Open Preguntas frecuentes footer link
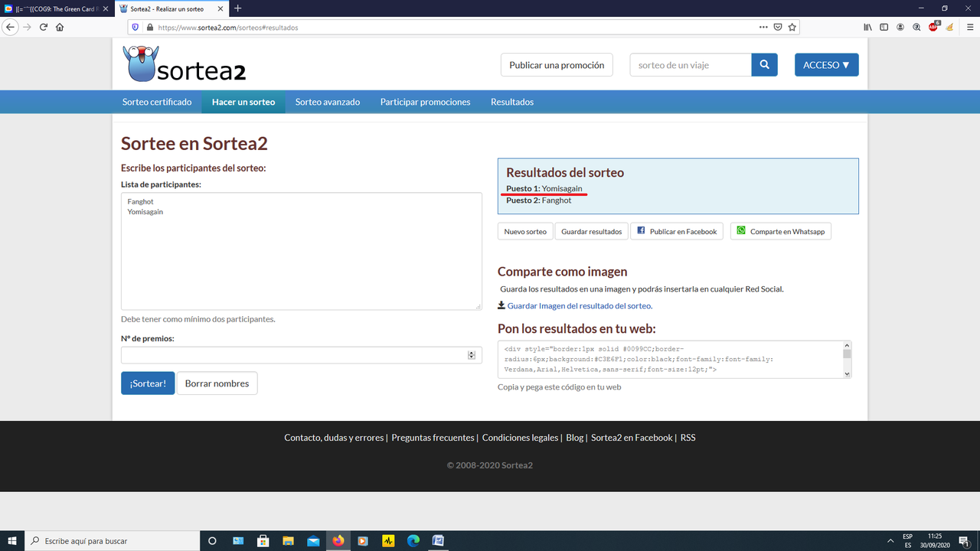Viewport: 980px width, 551px height. (x=433, y=438)
